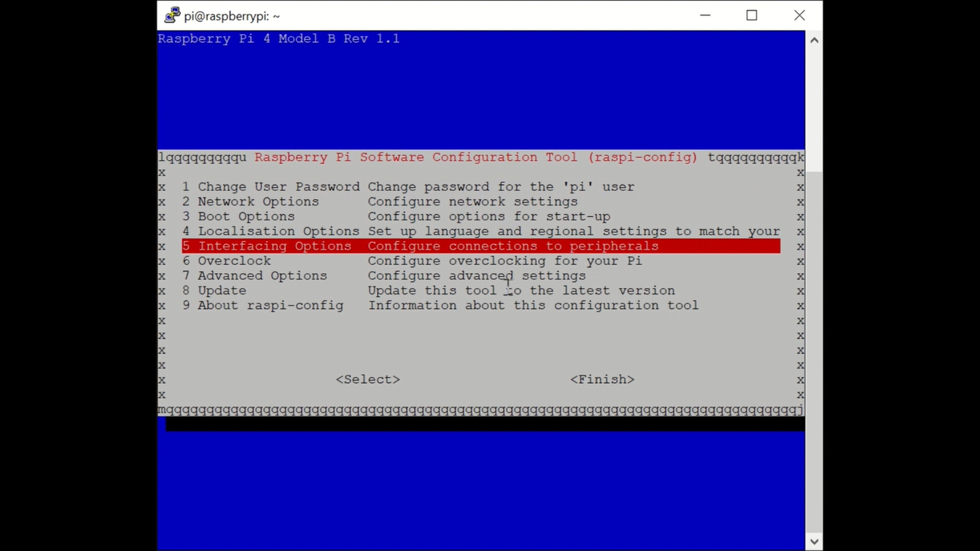Screen dimensions: 980x551
Task: Click the Finish button
Action: [601, 379]
